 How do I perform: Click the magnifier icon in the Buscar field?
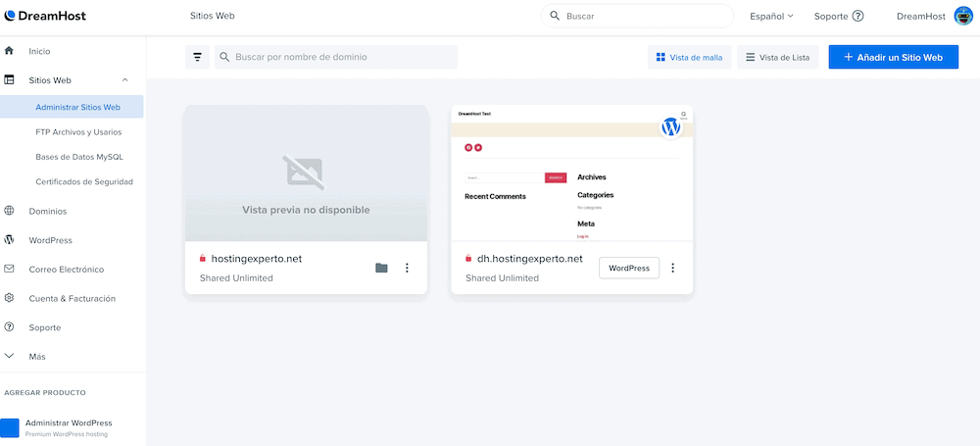[x=555, y=17]
